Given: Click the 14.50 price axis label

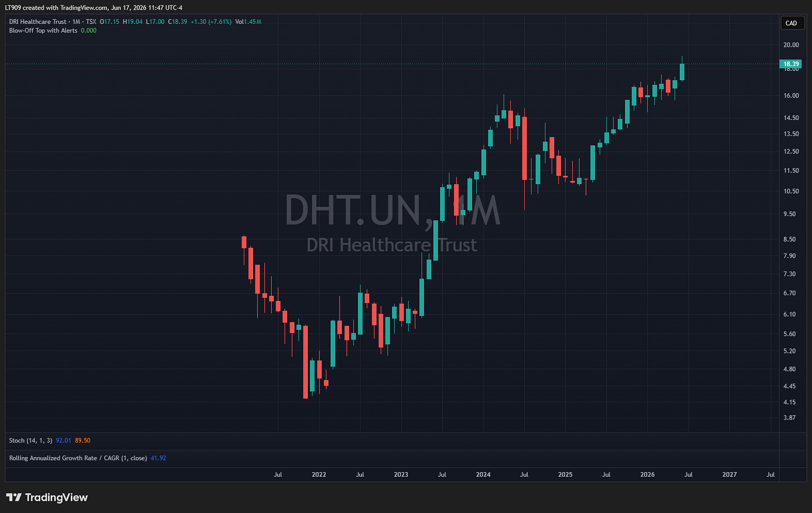Looking at the screenshot, I should point(791,118).
